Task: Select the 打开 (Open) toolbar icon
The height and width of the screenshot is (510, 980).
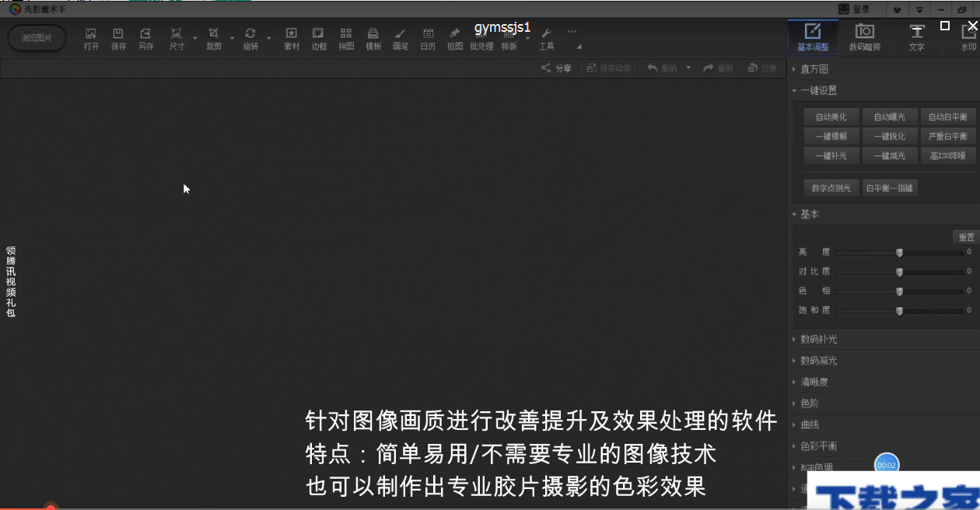Action: 90,37
